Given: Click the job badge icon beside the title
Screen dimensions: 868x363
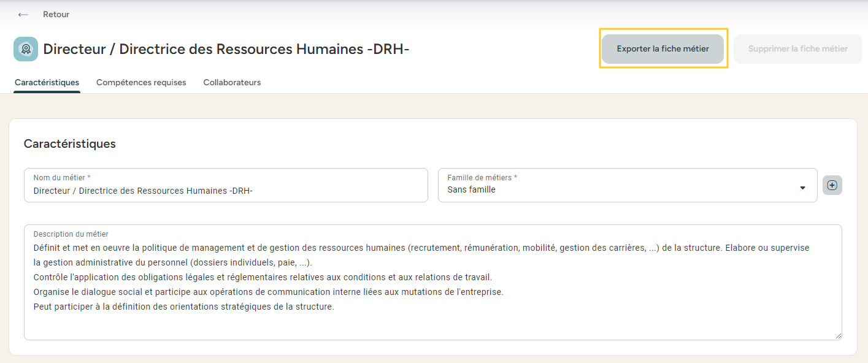Looking at the screenshot, I should click(25, 49).
